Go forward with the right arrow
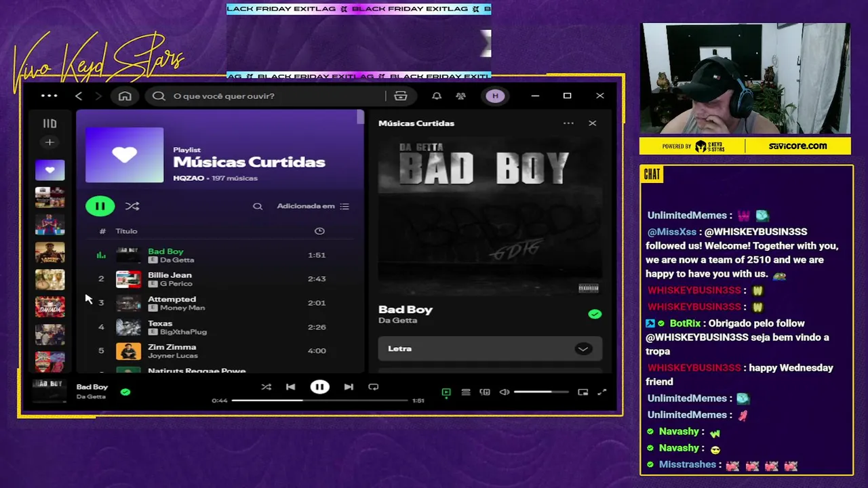868x488 pixels. 98,96
